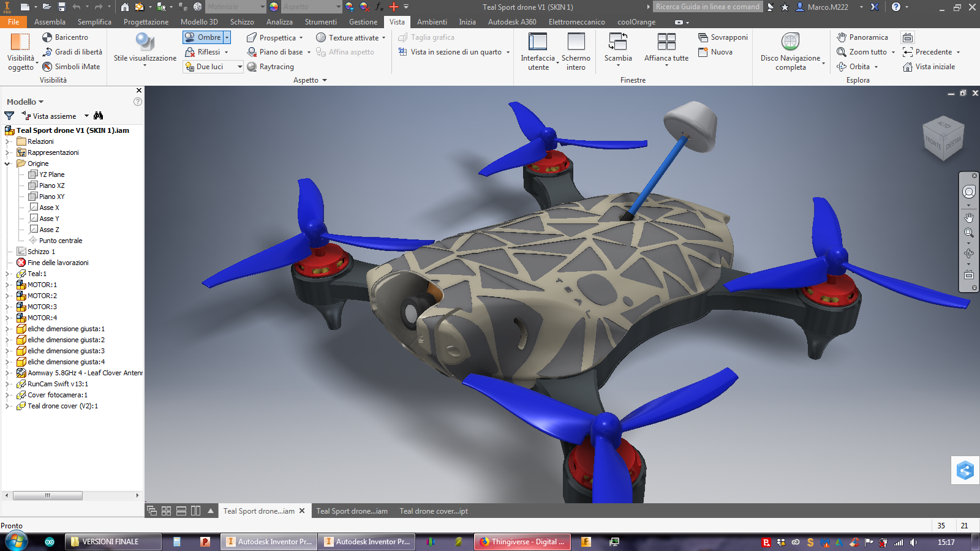The height and width of the screenshot is (551, 980).
Task: Click the ViewCube in the viewport
Action: (x=943, y=138)
